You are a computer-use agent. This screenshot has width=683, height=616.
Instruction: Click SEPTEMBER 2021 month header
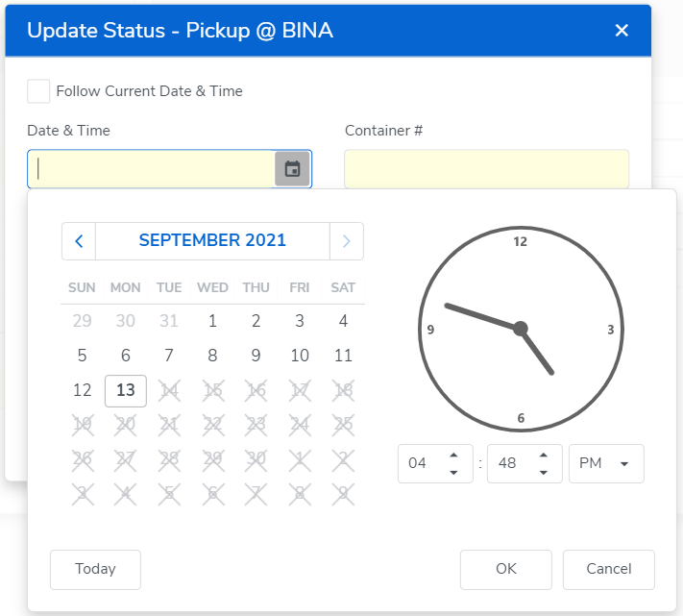[x=212, y=241]
